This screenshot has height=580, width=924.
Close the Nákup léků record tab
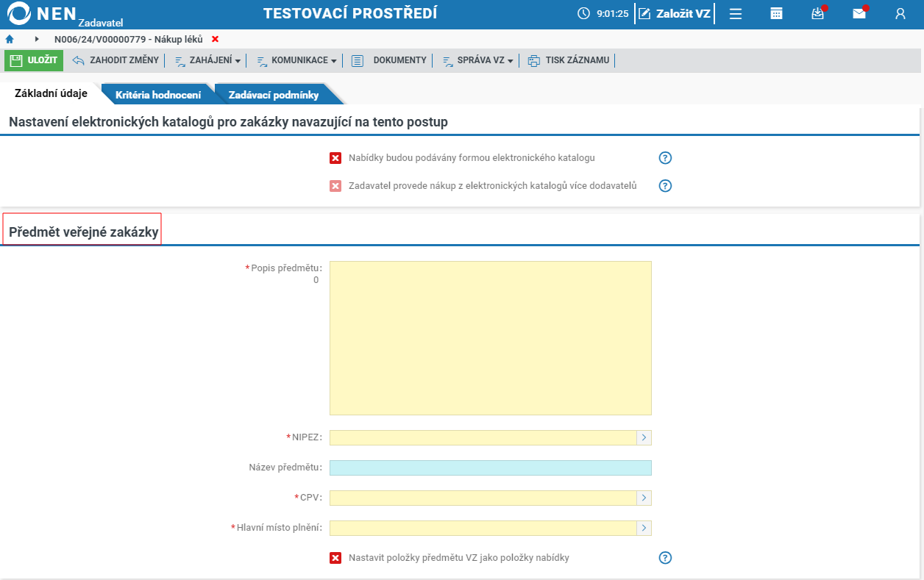tap(215, 39)
